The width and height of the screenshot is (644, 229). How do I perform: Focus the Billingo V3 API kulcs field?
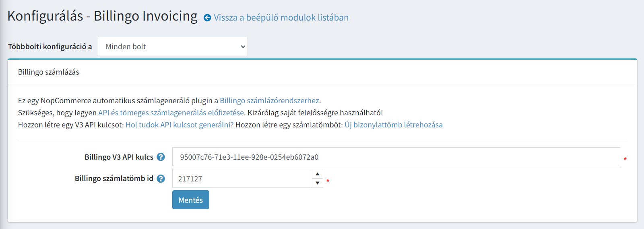click(396, 157)
